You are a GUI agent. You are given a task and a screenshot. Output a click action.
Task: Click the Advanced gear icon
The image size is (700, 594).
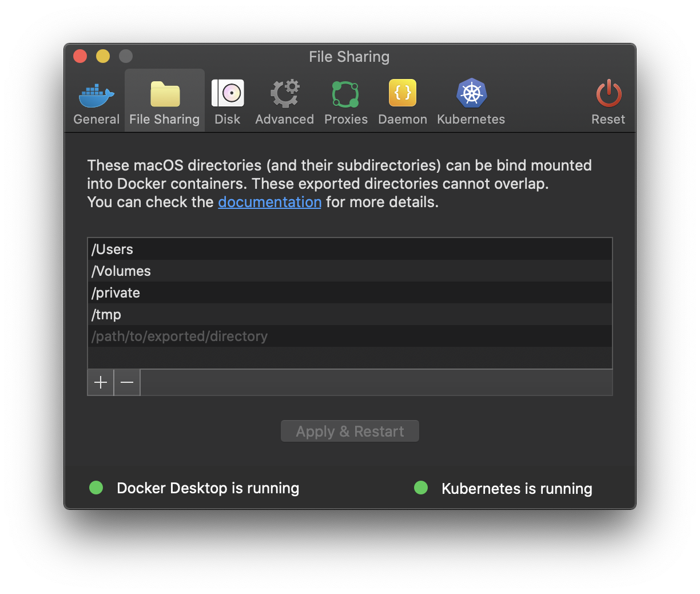[x=284, y=93]
